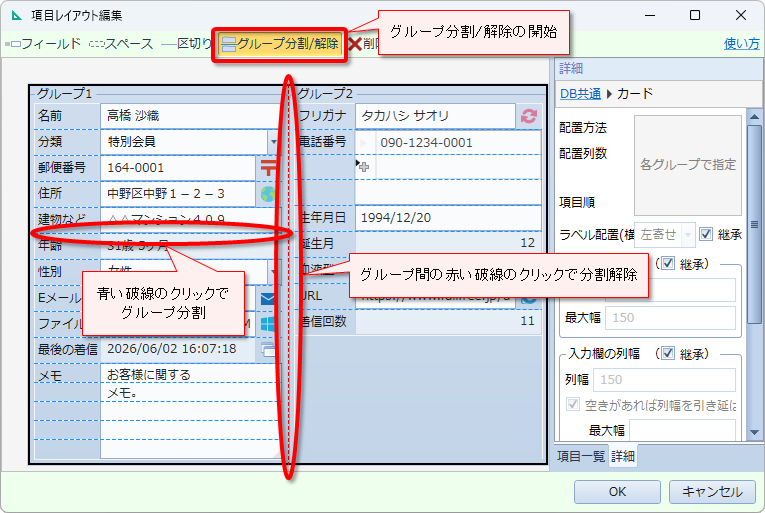Click the フリガナ field タカハシ サオリ
765x513 pixels.
[435, 116]
